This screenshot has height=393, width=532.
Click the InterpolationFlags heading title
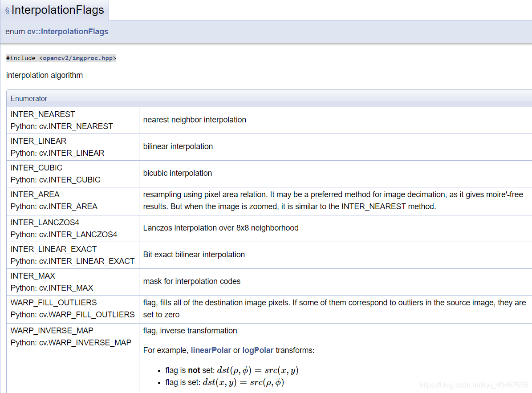click(x=58, y=10)
